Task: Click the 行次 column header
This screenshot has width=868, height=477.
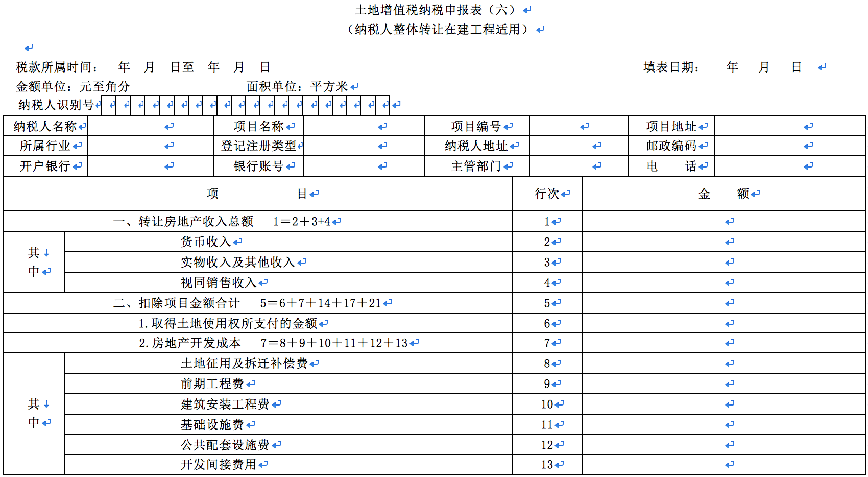Action: pyautogui.click(x=547, y=194)
